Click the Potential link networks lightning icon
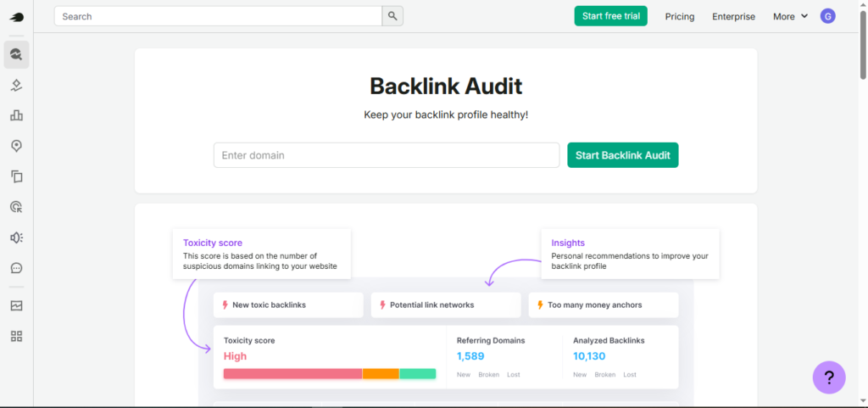 pos(382,305)
